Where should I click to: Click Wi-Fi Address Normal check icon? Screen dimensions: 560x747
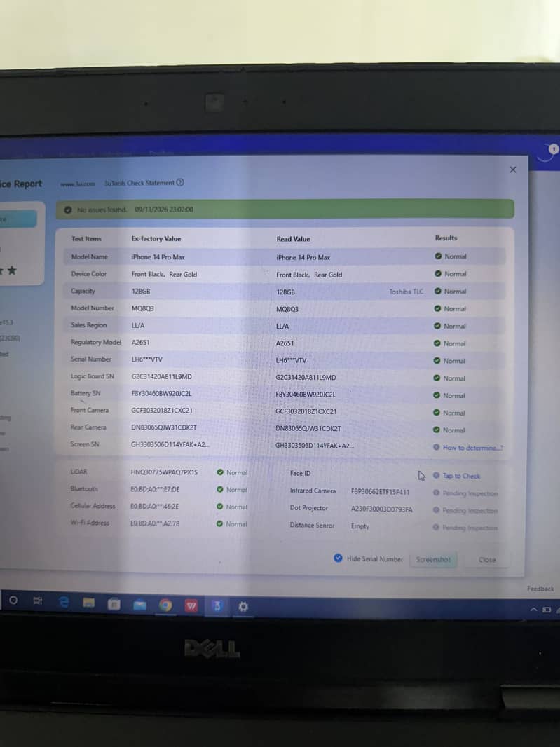click(x=219, y=523)
